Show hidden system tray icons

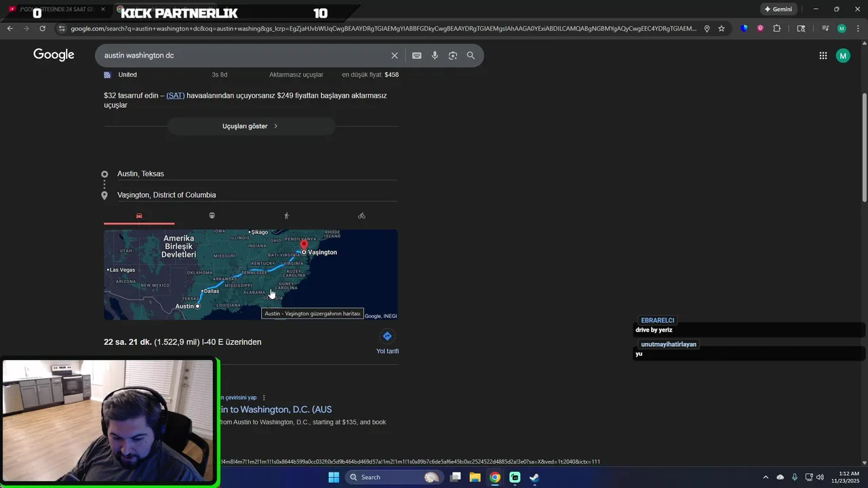click(766, 477)
